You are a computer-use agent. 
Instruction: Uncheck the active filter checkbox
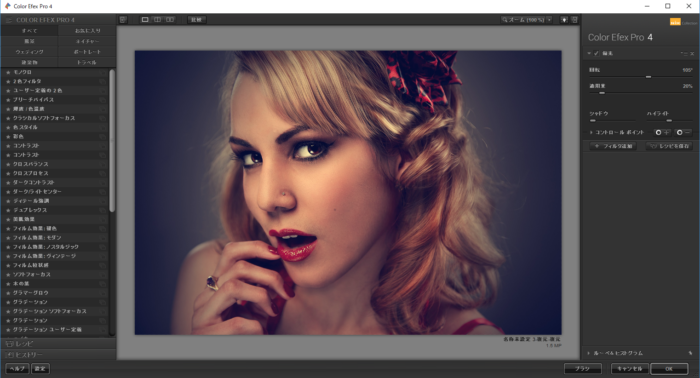pyautogui.click(x=596, y=54)
